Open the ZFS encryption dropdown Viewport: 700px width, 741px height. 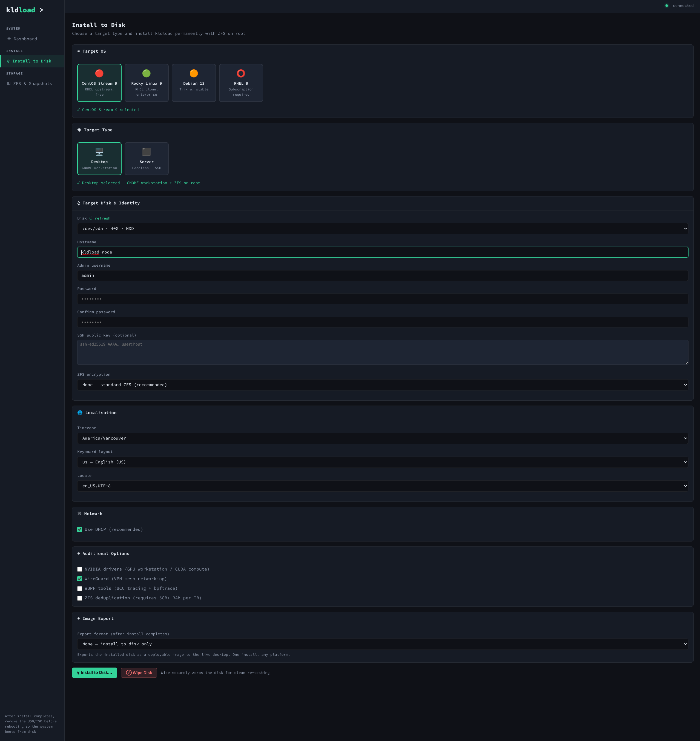(383, 385)
